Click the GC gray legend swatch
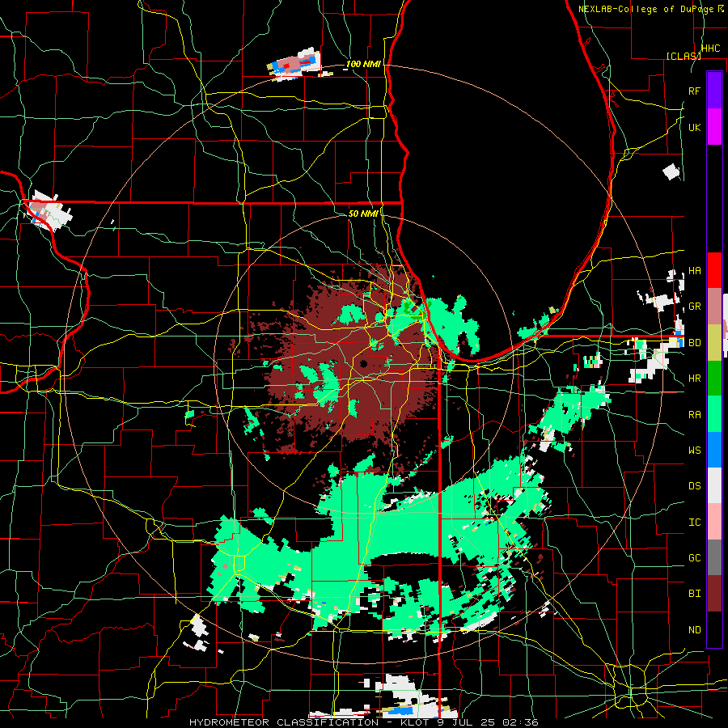 (714, 557)
